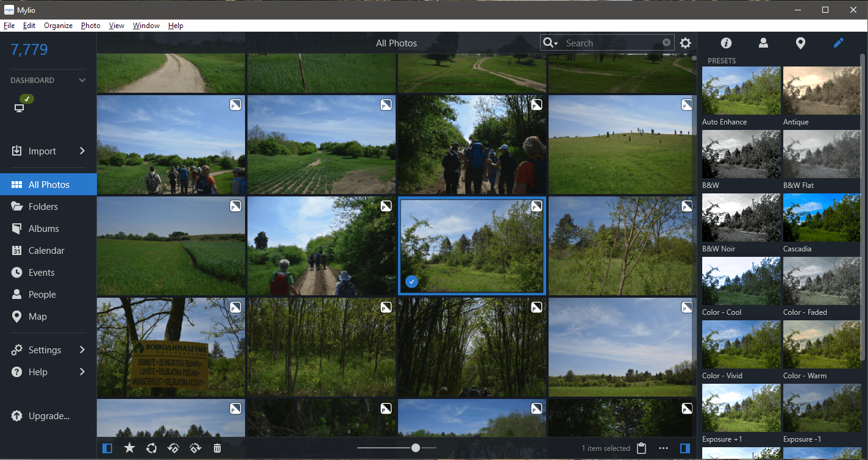The width and height of the screenshot is (868, 460).
Task: Apply the Exposure -1 preset
Action: click(x=822, y=408)
